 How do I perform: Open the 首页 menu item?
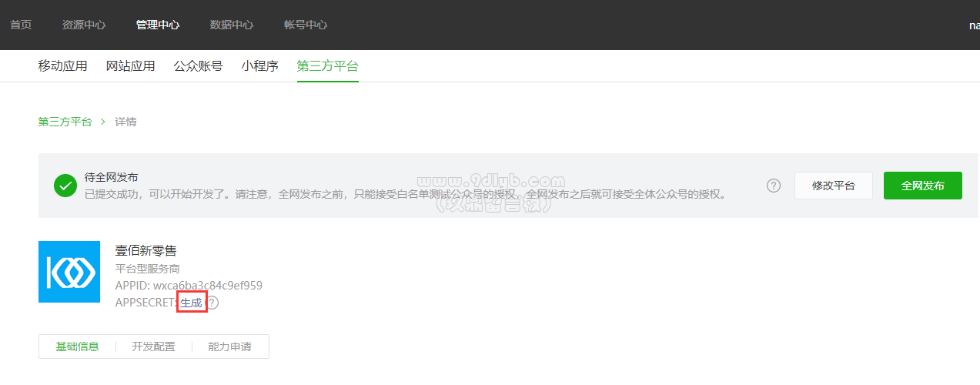tap(21, 25)
